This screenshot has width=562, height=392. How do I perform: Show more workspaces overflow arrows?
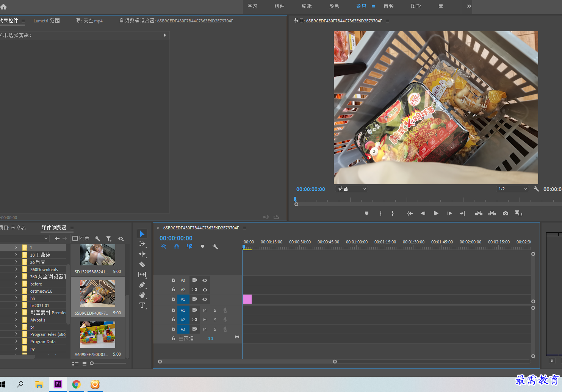(x=469, y=6)
